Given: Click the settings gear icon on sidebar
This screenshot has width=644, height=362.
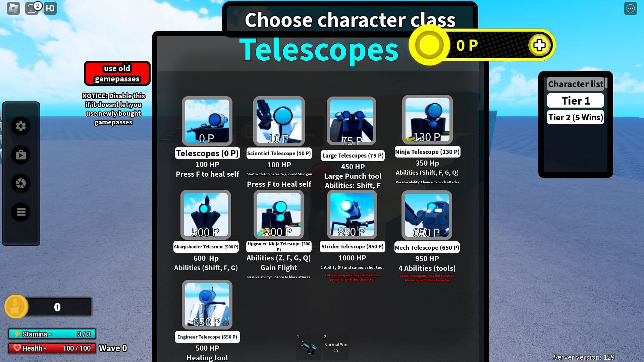Looking at the screenshot, I should [x=20, y=126].
